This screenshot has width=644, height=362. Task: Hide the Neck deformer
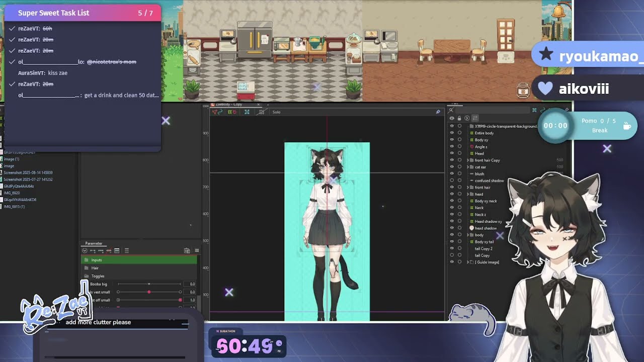tap(452, 208)
